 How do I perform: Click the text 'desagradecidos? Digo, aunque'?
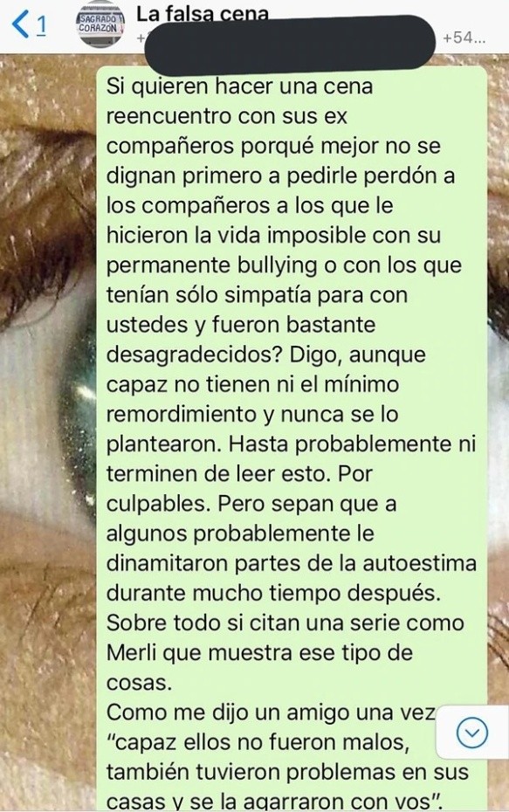click(266, 354)
